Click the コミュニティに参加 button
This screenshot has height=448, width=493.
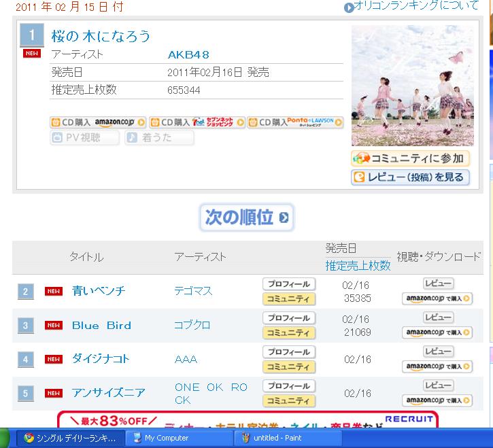click(410, 158)
